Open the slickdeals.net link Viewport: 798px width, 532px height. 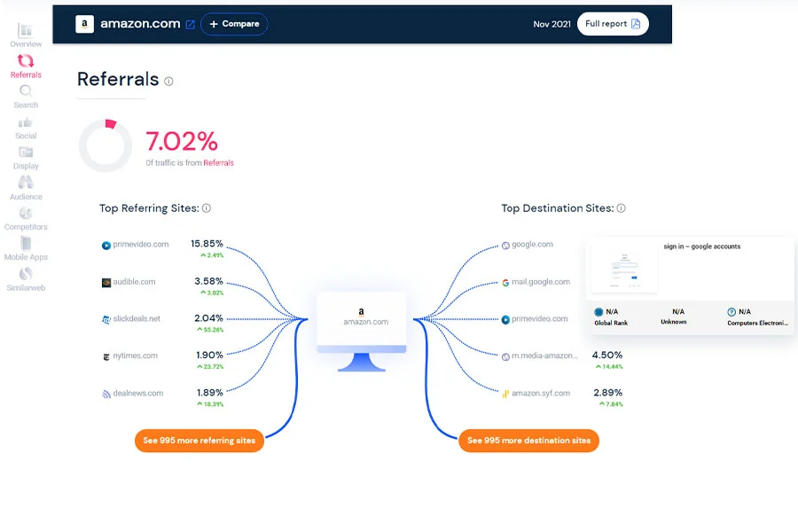pos(137,318)
